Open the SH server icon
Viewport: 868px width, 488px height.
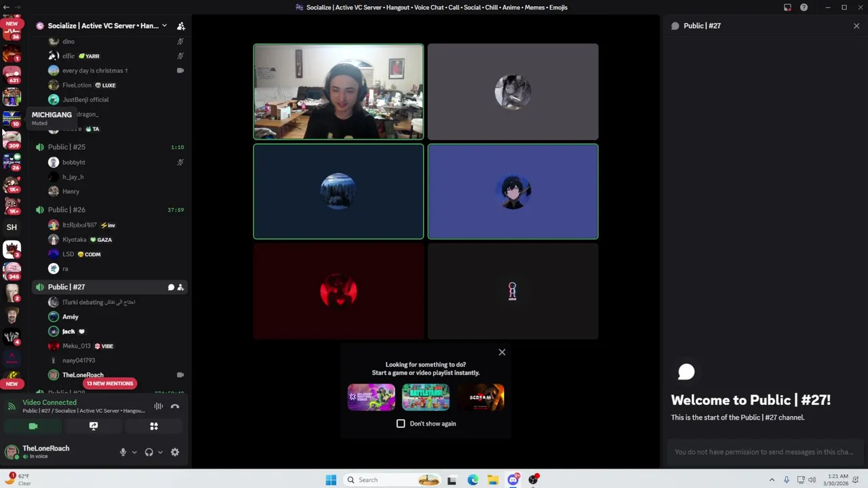[x=12, y=227]
